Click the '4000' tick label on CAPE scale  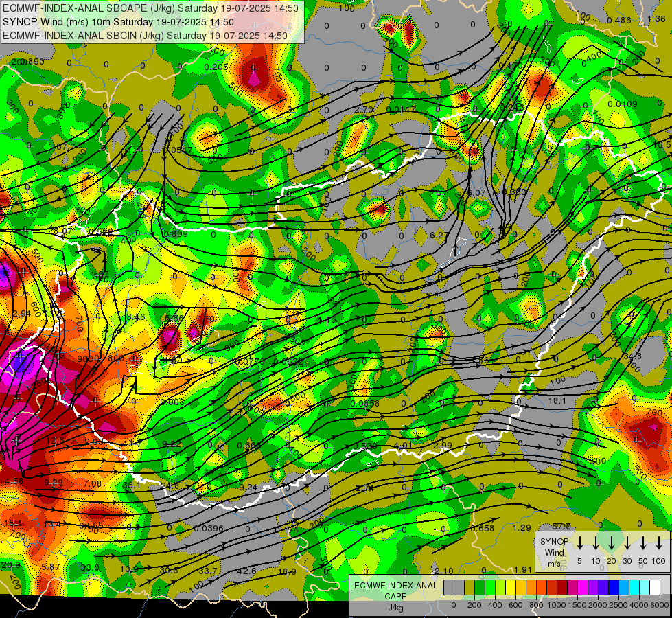pos(638,605)
